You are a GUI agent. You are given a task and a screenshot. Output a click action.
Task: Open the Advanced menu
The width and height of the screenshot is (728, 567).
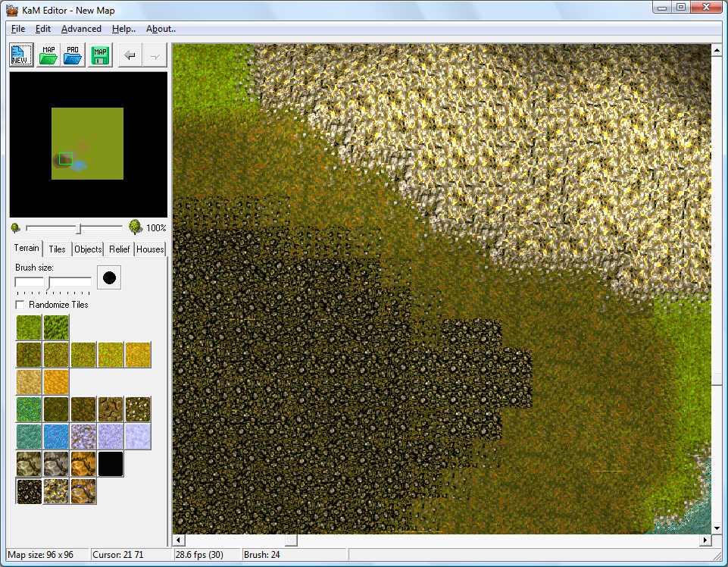click(x=81, y=29)
